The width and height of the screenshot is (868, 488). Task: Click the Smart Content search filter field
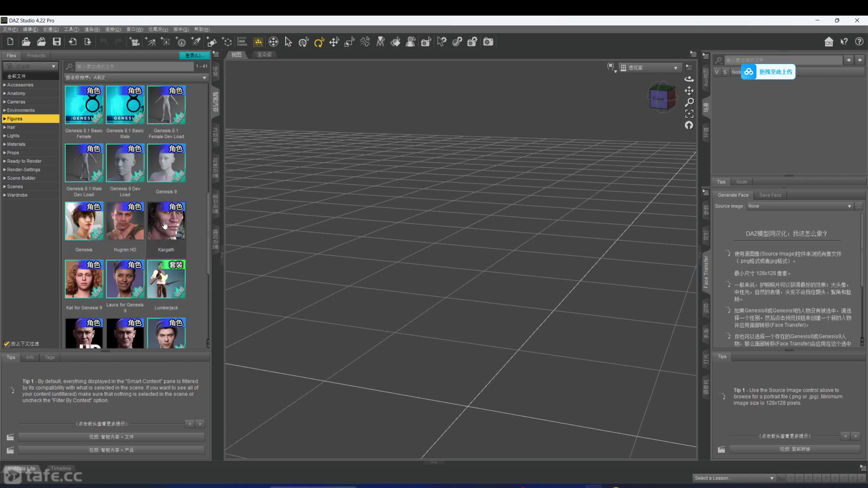(x=134, y=66)
